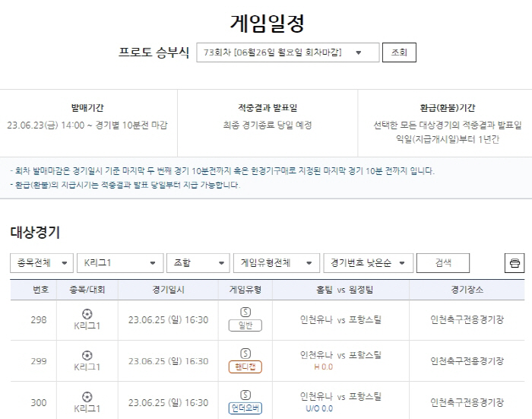This screenshot has width=532, height=419.
Task: Open the 게임유형전체 game type dropdown
Action: point(276,263)
